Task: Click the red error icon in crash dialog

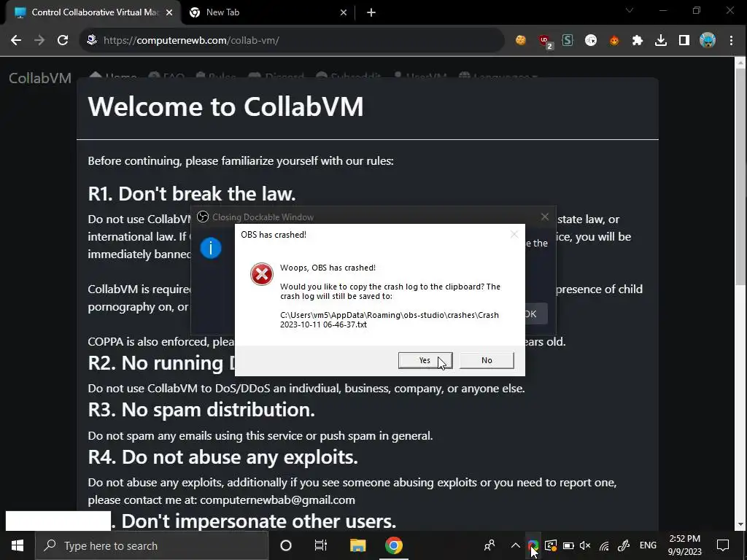Action: click(262, 274)
